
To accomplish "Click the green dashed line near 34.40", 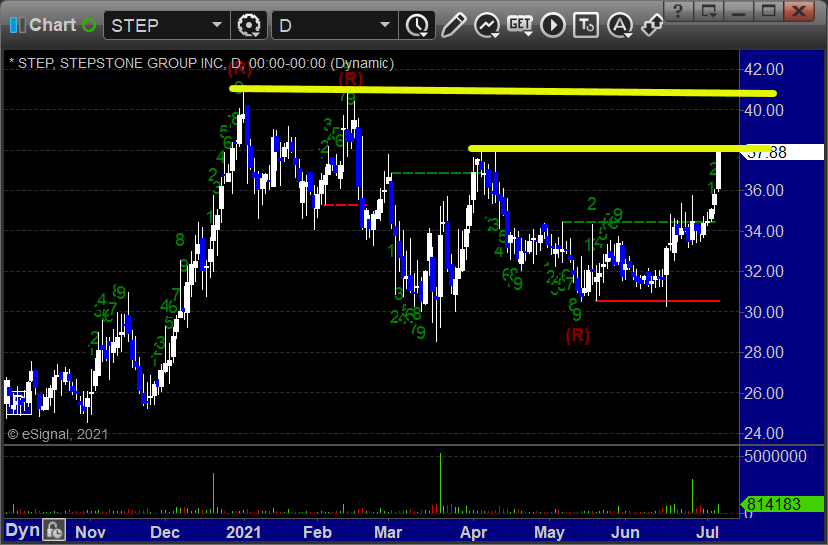I will pos(639,222).
